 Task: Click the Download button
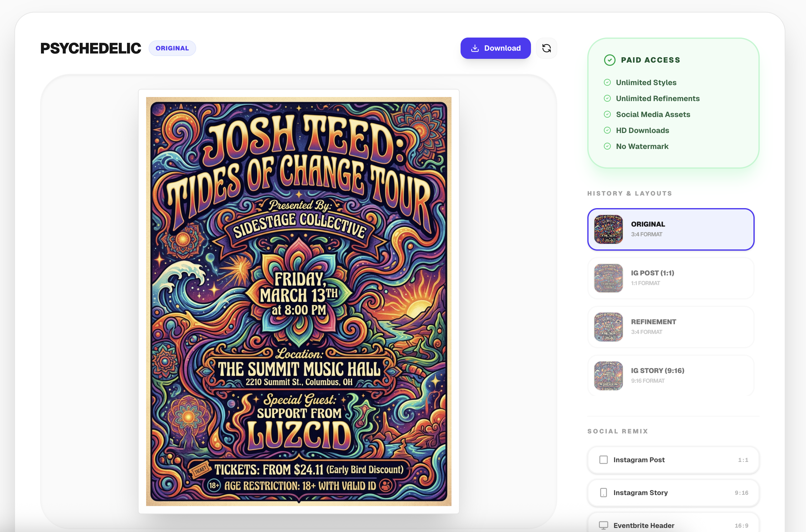point(496,48)
